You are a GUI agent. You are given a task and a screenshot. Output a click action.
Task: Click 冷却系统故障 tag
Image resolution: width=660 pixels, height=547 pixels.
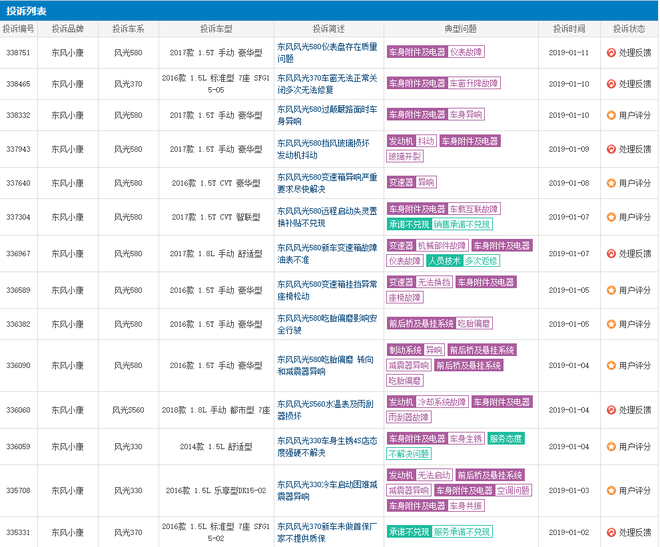coord(442,402)
